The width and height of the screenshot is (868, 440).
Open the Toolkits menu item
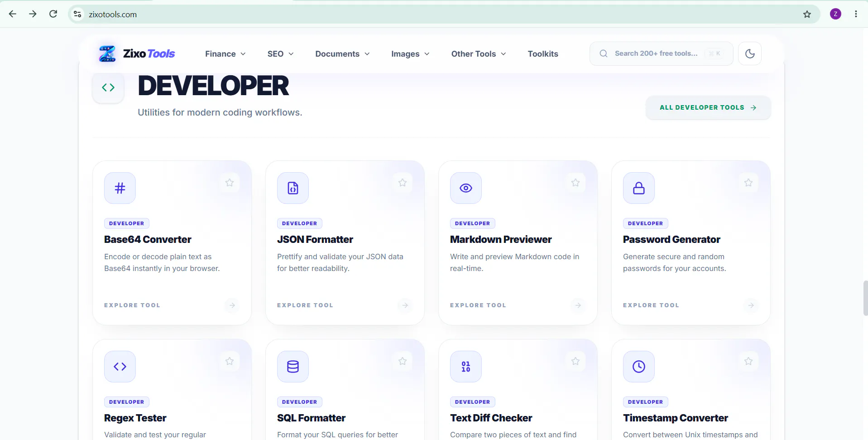coord(543,54)
